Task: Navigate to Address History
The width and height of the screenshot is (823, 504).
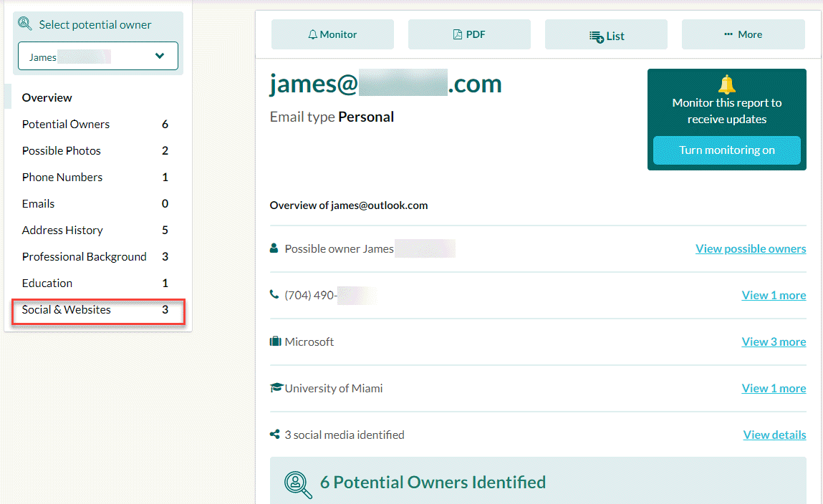Action: pyautogui.click(x=95, y=231)
